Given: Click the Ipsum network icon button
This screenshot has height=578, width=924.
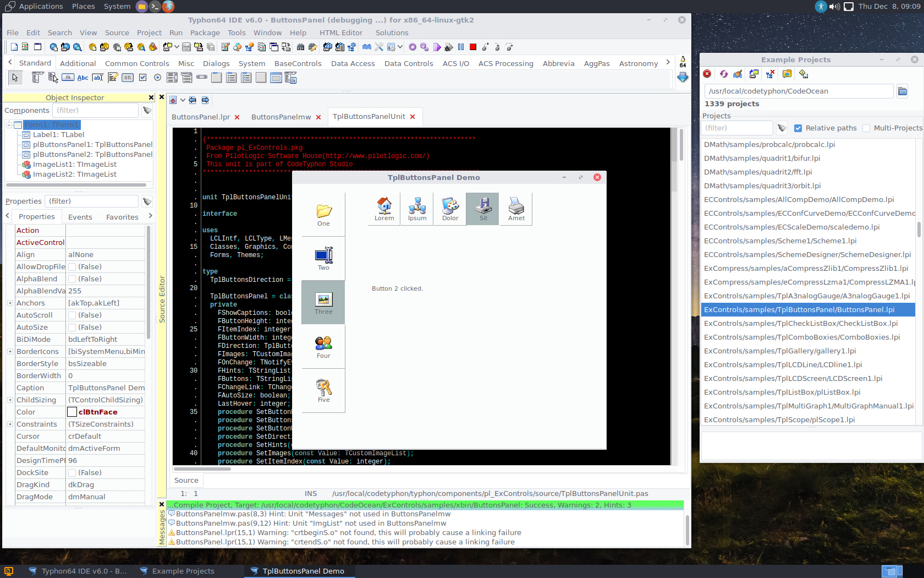Looking at the screenshot, I should [417, 209].
